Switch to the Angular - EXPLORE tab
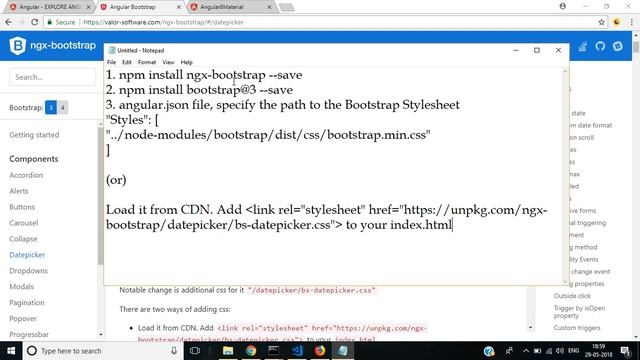This screenshot has height=360, width=640. point(49,7)
